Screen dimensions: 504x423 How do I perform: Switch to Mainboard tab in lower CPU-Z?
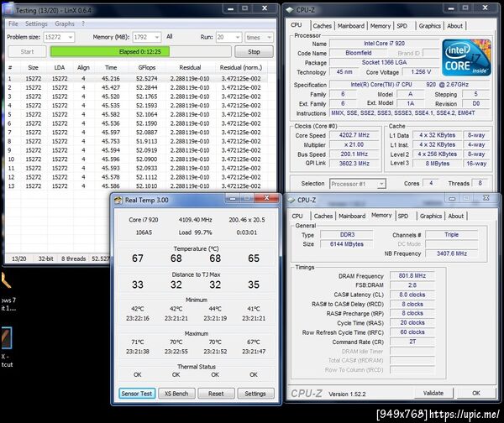352,217
